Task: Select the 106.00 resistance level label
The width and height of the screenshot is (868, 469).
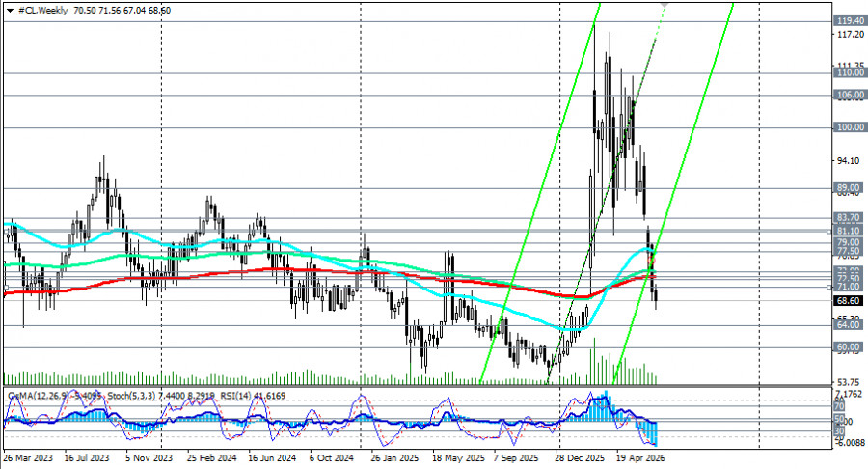Action: pyautogui.click(x=850, y=96)
